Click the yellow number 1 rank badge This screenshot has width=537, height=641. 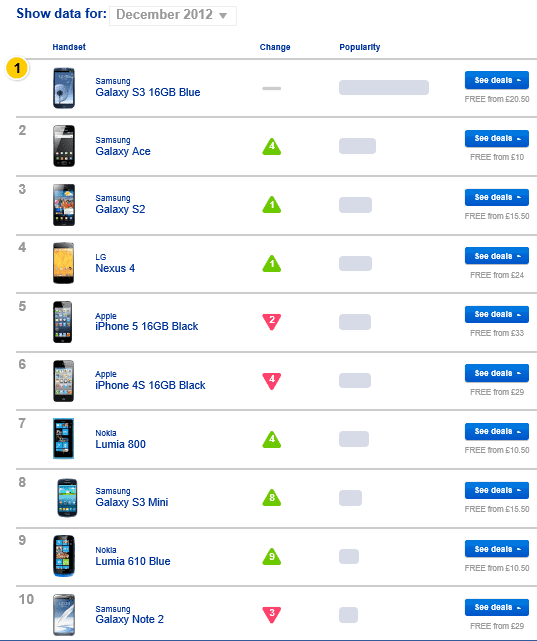(x=17, y=68)
